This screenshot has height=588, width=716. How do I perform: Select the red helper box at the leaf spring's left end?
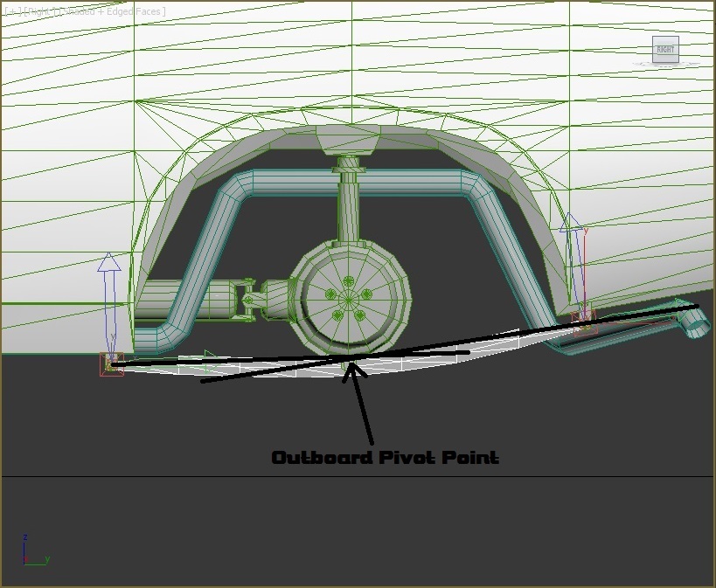[x=111, y=364]
